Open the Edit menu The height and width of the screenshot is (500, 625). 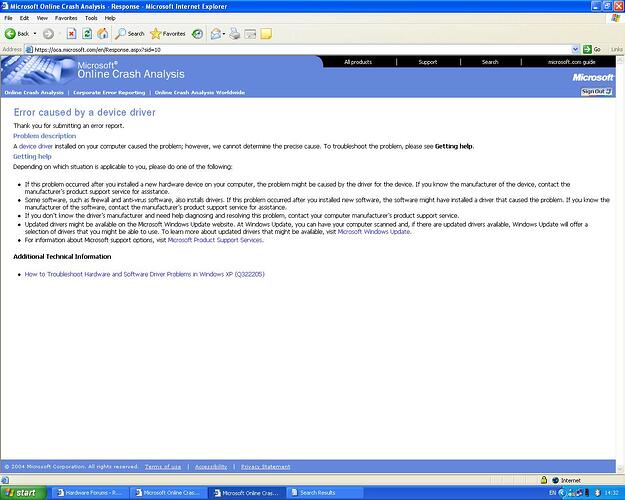point(24,18)
